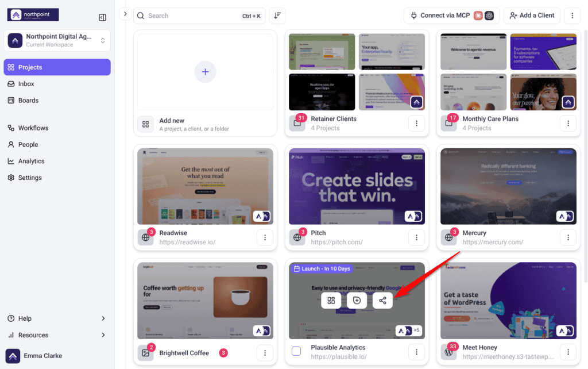The width and height of the screenshot is (588, 369).
Task: Click the Meet Honey WordPress icon
Action: coord(449,353)
